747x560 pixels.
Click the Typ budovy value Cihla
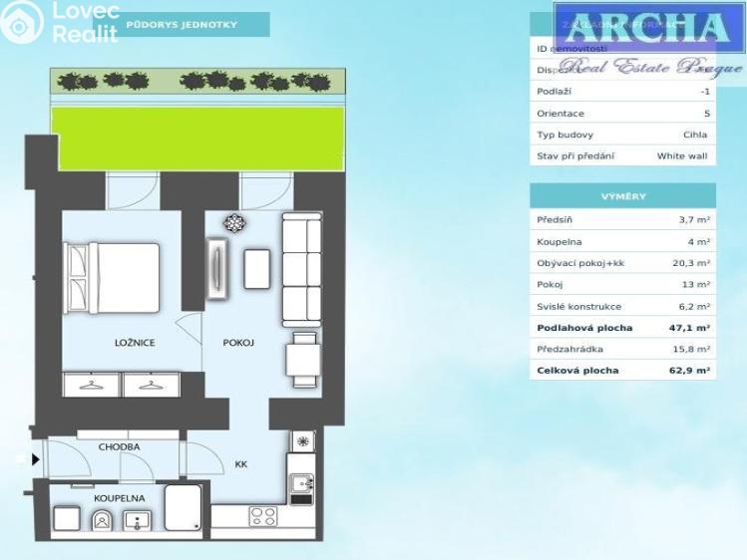695,135
